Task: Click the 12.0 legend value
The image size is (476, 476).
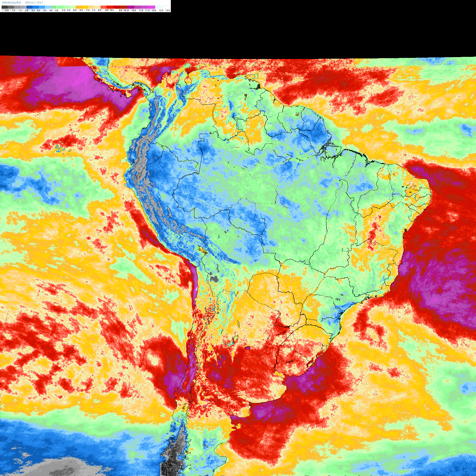Action: pos(154,10)
